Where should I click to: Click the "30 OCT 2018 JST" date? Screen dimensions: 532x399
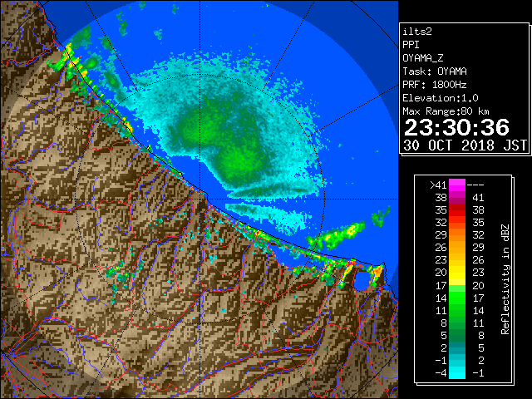click(465, 145)
